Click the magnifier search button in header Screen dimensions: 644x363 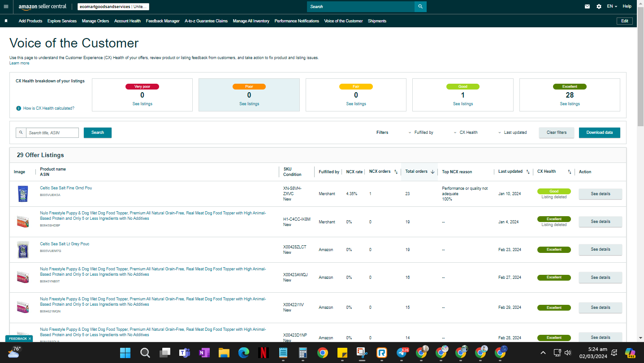click(420, 7)
